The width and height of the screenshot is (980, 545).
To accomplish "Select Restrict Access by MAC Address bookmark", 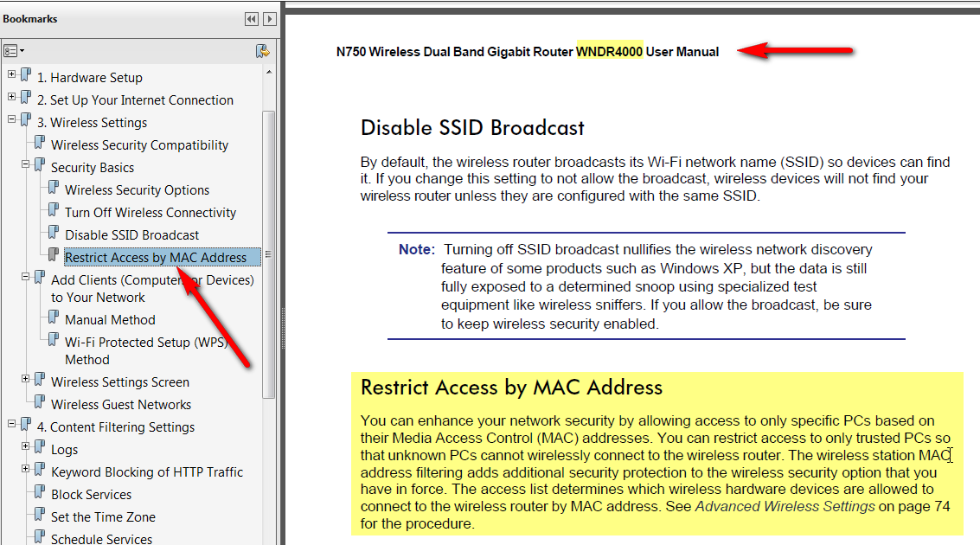I will pyautogui.click(x=156, y=258).
